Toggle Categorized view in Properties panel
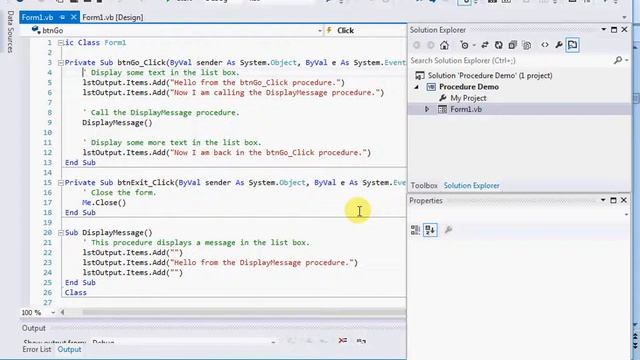The width and height of the screenshot is (640, 360). click(x=416, y=230)
